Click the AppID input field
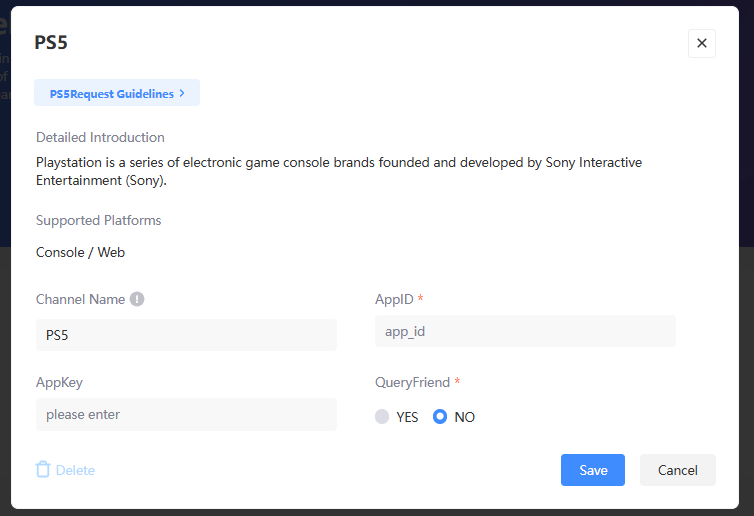The height and width of the screenshot is (516, 754). pos(525,331)
